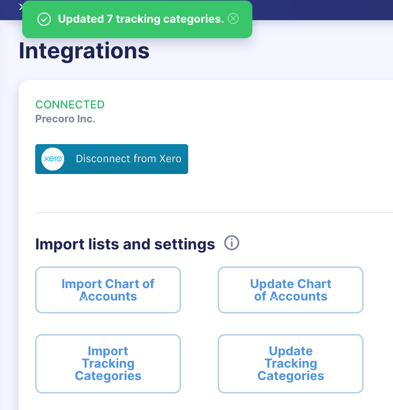The width and height of the screenshot is (393, 410).
Task: Click the 'Updated 7 tracking categories.' message text
Action: [141, 19]
